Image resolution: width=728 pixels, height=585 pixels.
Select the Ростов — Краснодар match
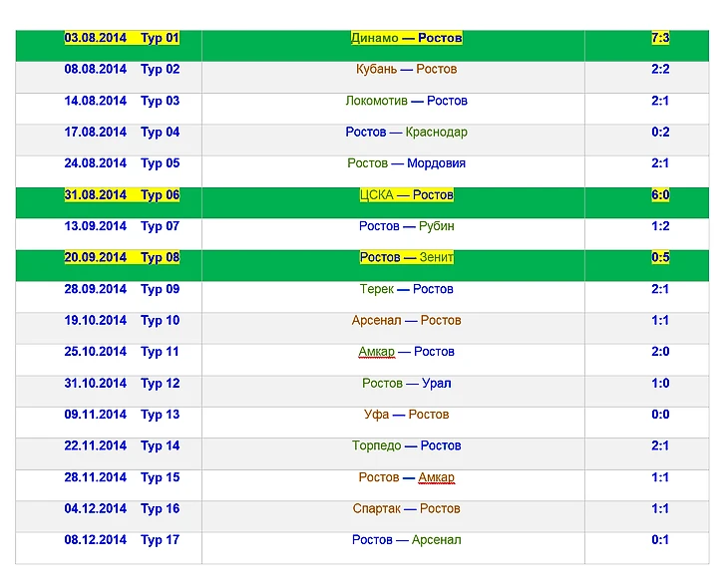(406, 132)
